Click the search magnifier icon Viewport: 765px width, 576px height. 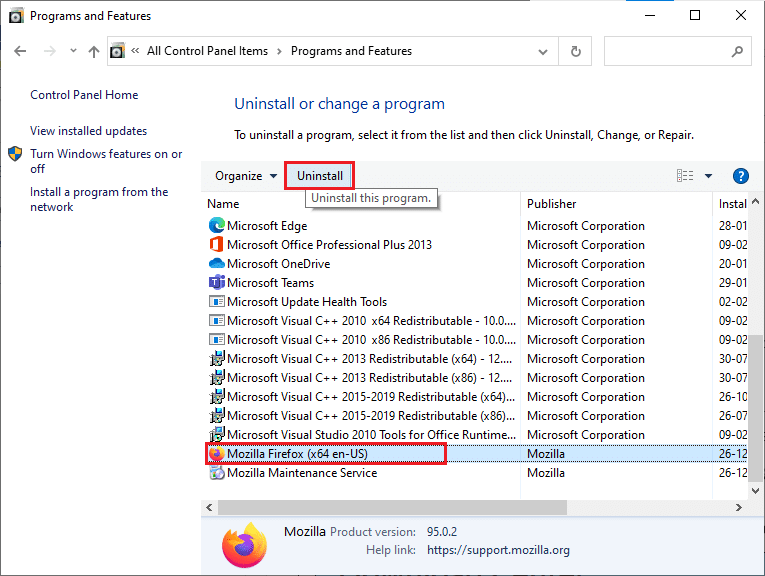pyautogui.click(x=737, y=51)
